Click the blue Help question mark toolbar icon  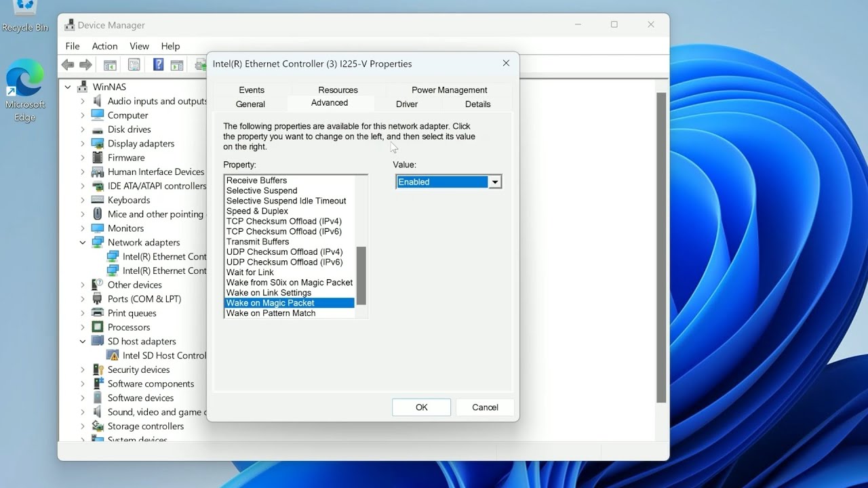(x=158, y=65)
